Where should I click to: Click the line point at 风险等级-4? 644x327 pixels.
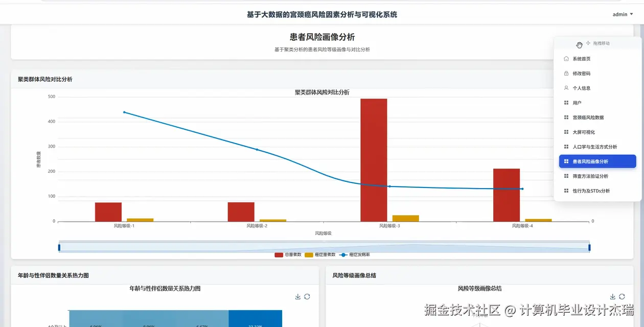[x=522, y=189]
